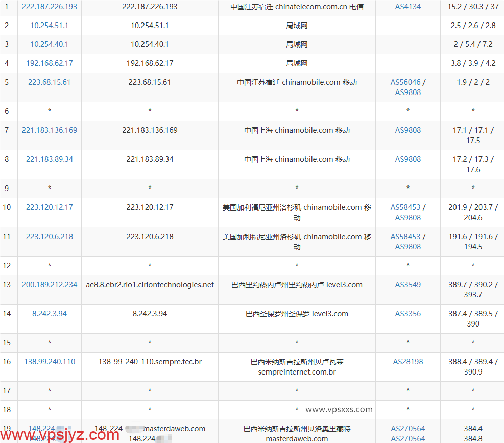This screenshot has width=504, height=443.
Task: Click the 138-99-240-110.sempre.tec.br hostname cell
Action: pos(150,362)
